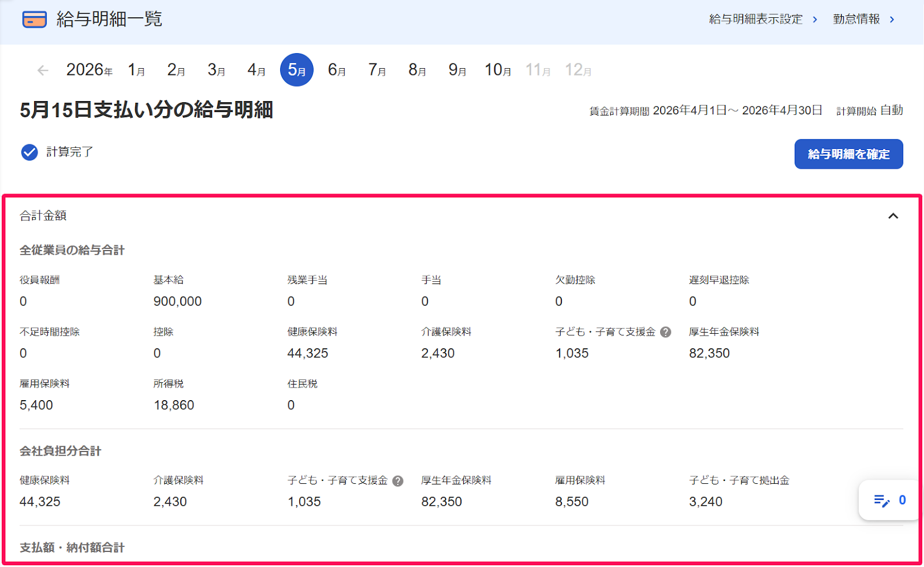
Task: Select the 3月 tab
Action: click(217, 70)
